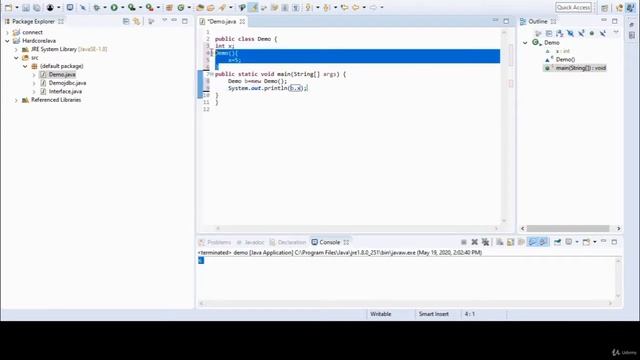
Task: Click Remove All Terminated Launches icon
Action: [x=485, y=242]
